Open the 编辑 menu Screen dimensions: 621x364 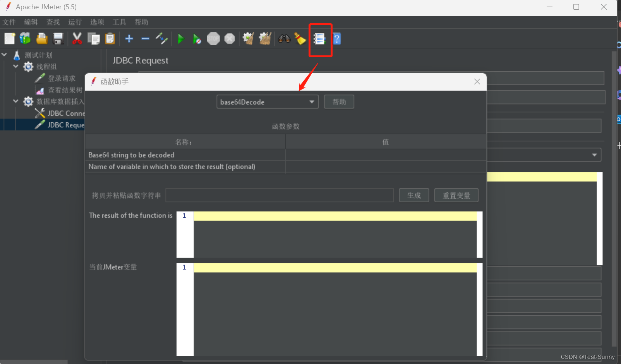31,22
